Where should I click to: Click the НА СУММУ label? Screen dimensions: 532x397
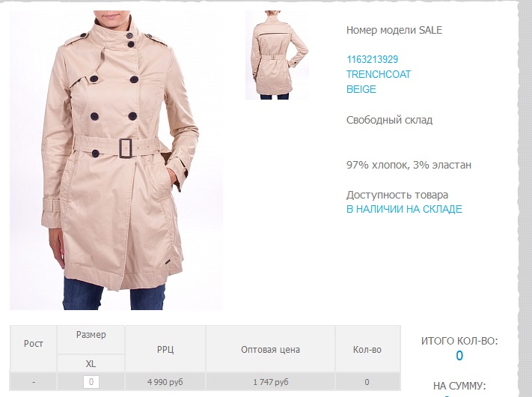459,386
